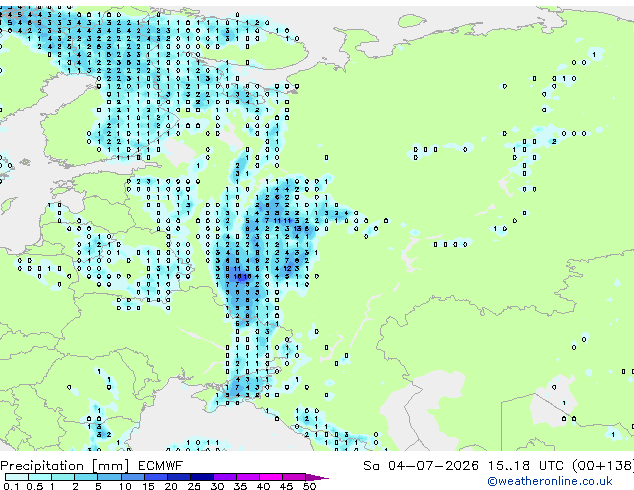Click the '20' legend scale value
634x490 pixels.
(x=171, y=486)
